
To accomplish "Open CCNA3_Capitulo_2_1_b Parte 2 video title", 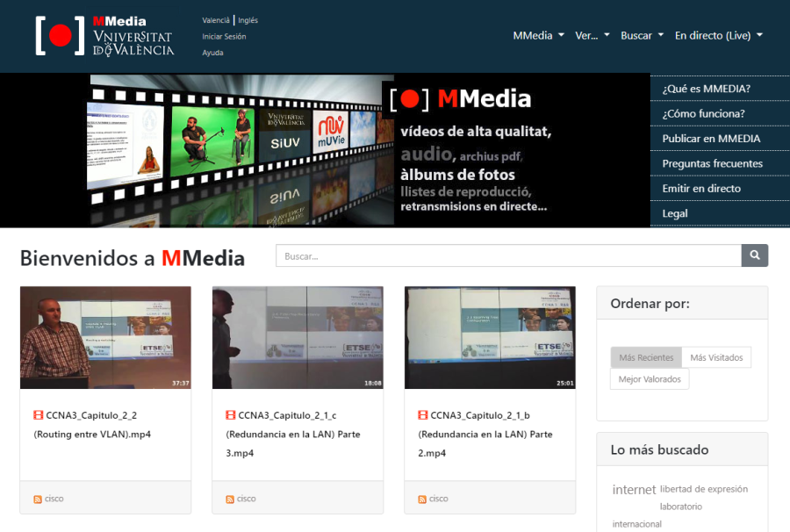I will coord(485,435).
